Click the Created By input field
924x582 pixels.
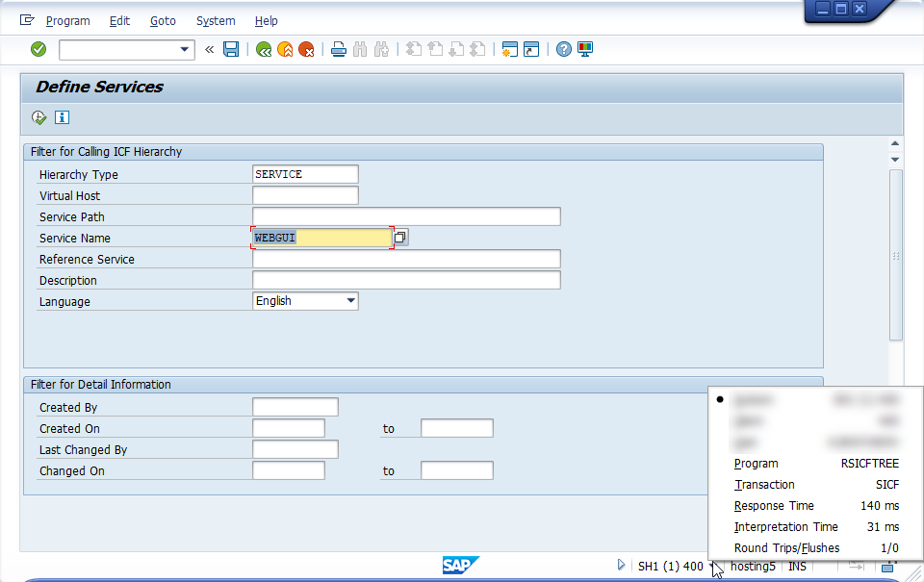(x=295, y=407)
